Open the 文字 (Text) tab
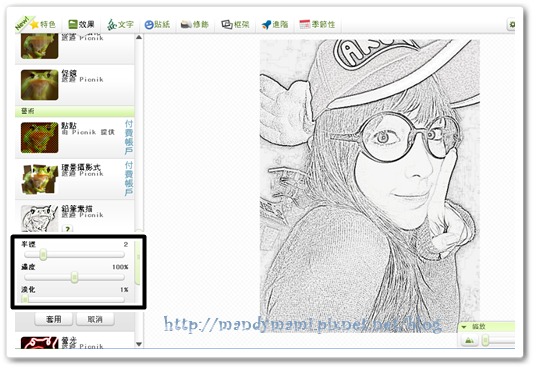The image size is (536, 370). 120,24
